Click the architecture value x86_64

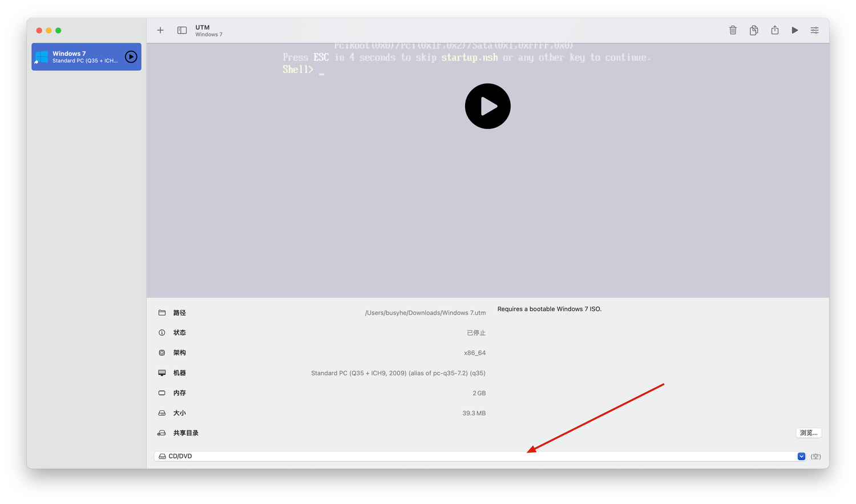475,353
